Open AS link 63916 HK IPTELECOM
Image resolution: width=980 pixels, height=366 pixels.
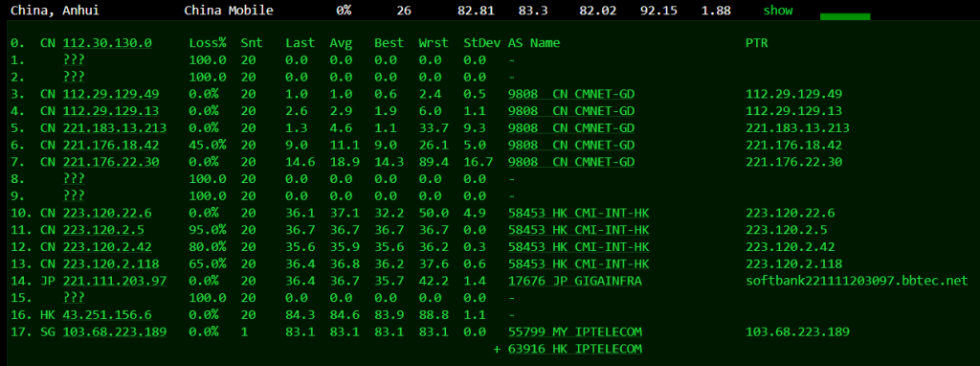pos(575,348)
